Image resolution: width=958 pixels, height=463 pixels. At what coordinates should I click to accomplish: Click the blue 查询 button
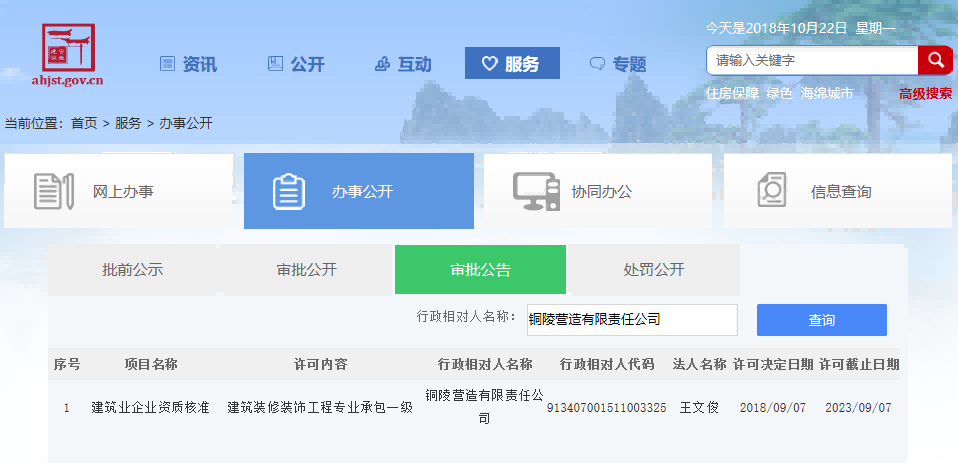[822, 320]
